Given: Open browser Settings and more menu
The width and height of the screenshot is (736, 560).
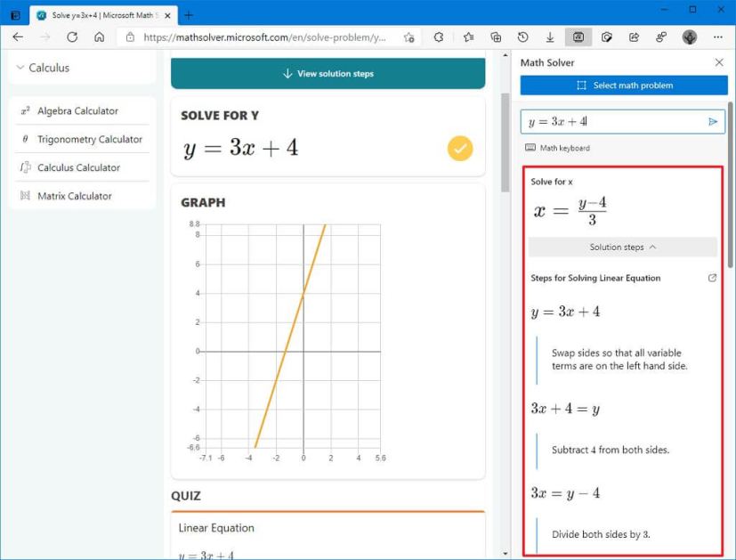Looking at the screenshot, I should (x=717, y=37).
